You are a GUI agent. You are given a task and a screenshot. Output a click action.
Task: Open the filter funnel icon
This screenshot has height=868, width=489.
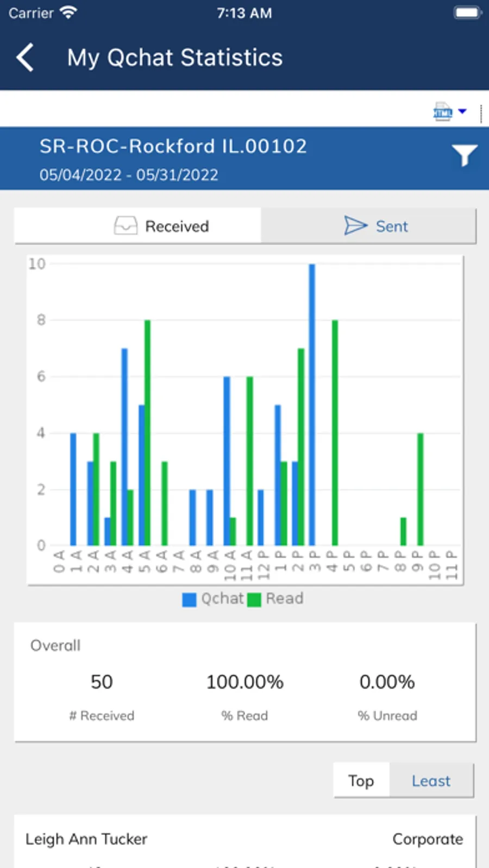[465, 155]
